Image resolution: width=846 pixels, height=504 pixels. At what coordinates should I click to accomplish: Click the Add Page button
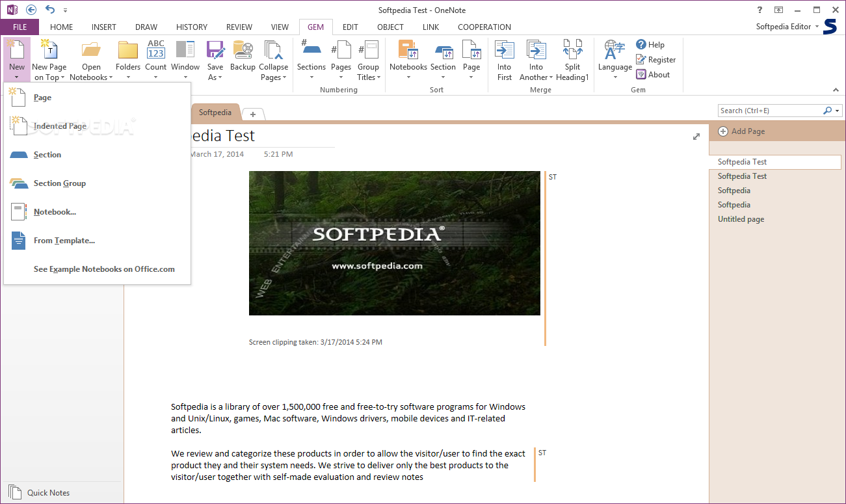(x=741, y=131)
